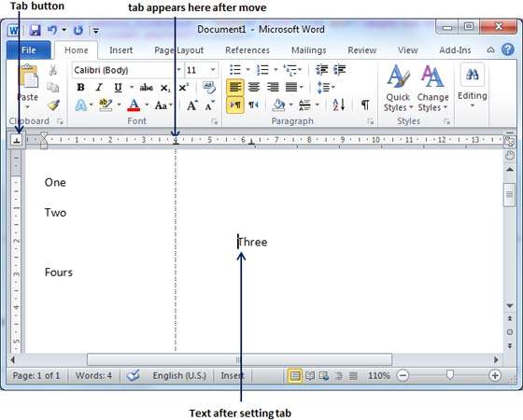The width and height of the screenshot is (523, 420).
Task: Click the zoom slider handle
Action: (450, 374)
